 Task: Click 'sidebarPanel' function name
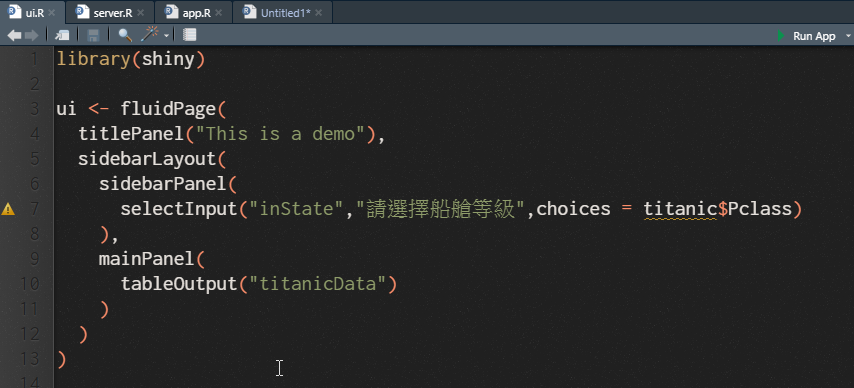pyautogui.click(x=163, y=184)
